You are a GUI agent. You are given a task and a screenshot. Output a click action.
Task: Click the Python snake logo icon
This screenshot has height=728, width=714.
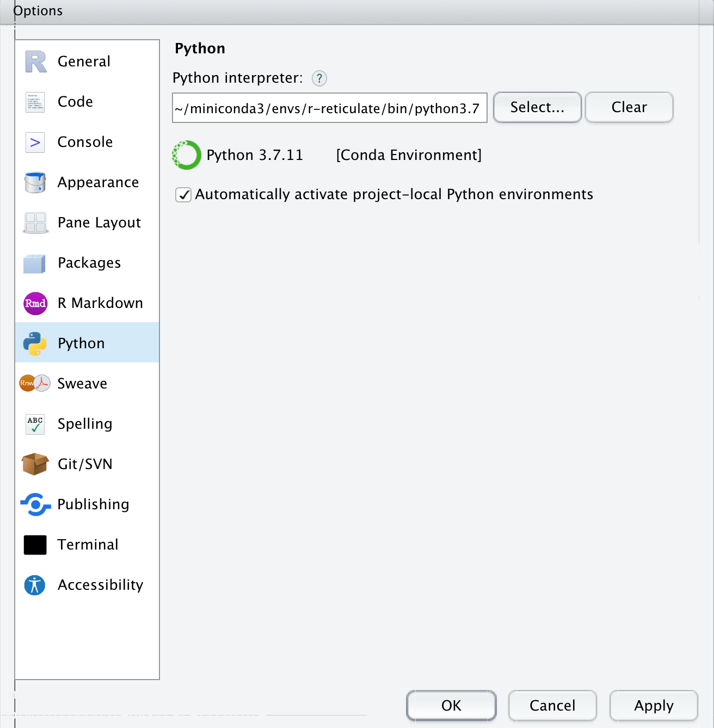coord(35,343)
